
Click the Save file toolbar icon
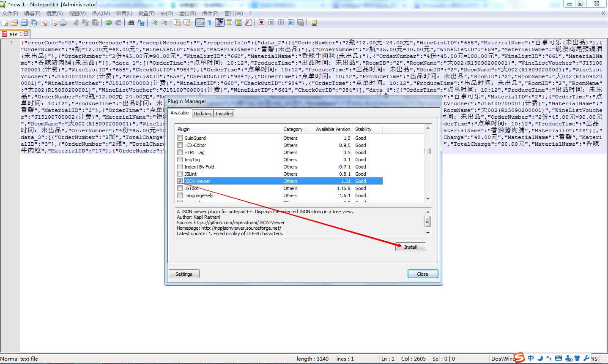(24, 22)
